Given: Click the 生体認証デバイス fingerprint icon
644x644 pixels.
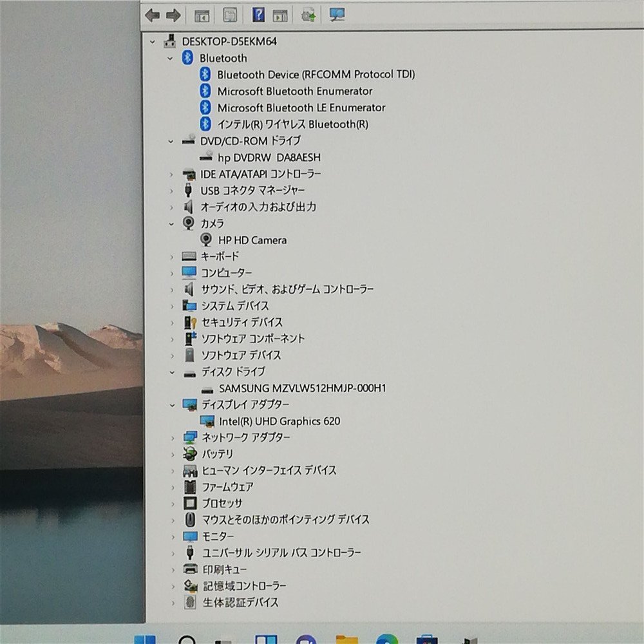Looking at the screenshot, I should click(190, 603).
